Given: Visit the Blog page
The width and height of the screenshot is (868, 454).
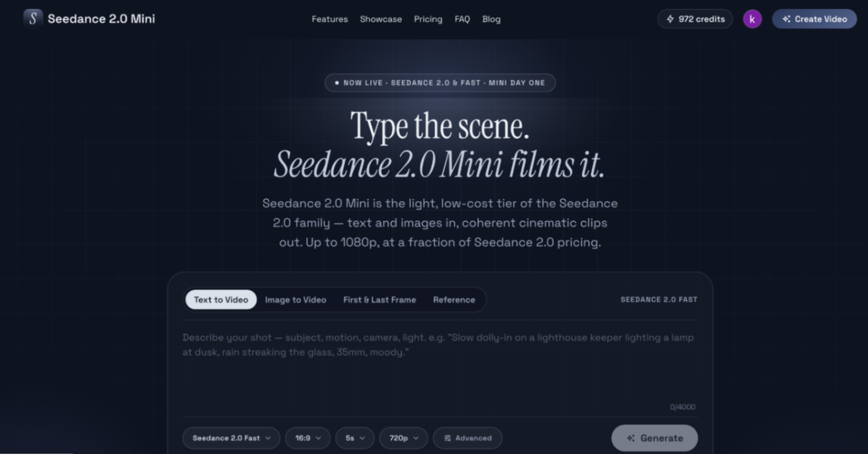Looking at the screenshot, I should (x=491, y=19).
